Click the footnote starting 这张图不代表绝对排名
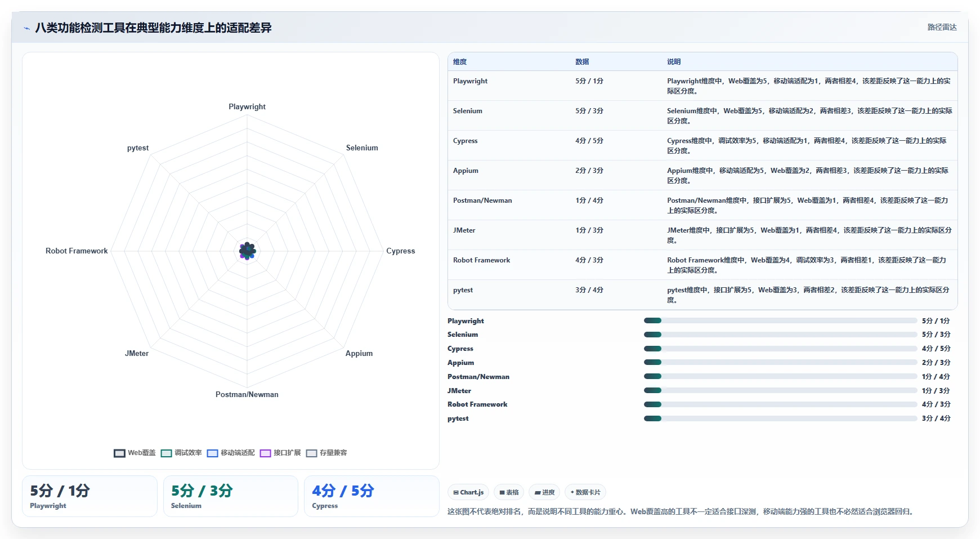 tap(682, 511)
